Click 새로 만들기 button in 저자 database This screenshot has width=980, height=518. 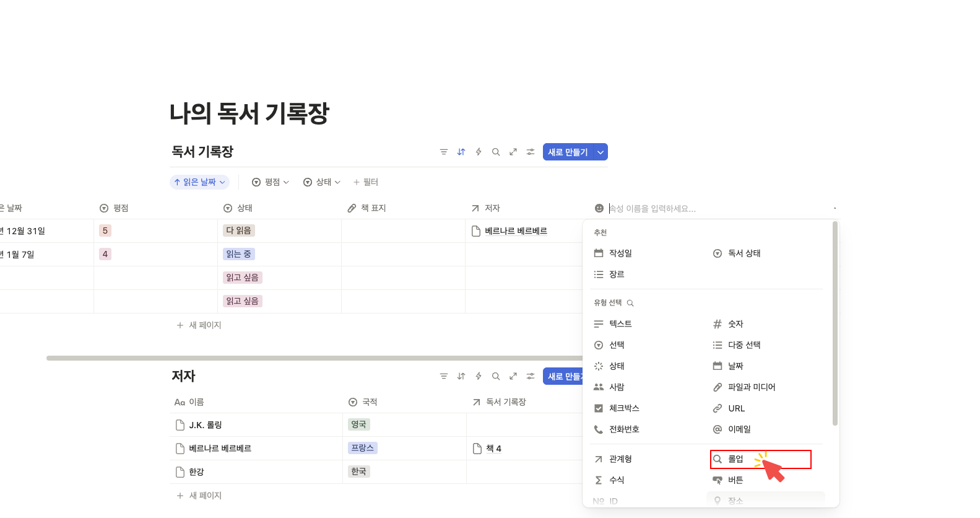click(x=563, y=376)
